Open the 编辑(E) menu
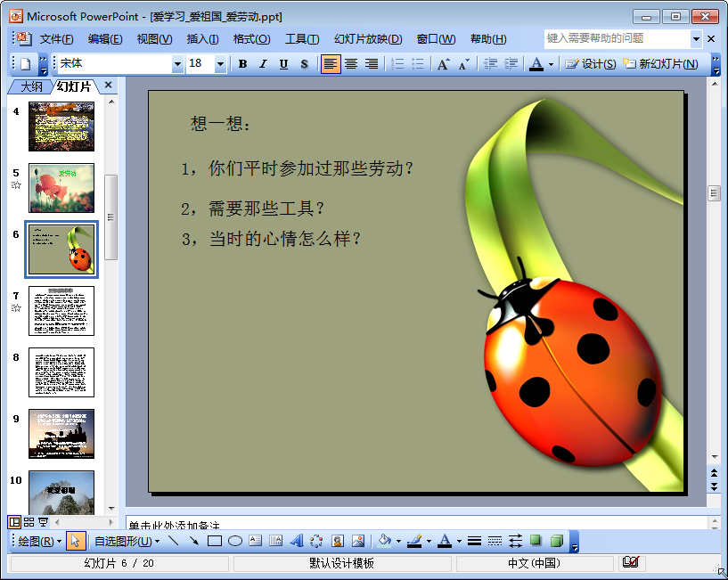 [x=105, y=39]
